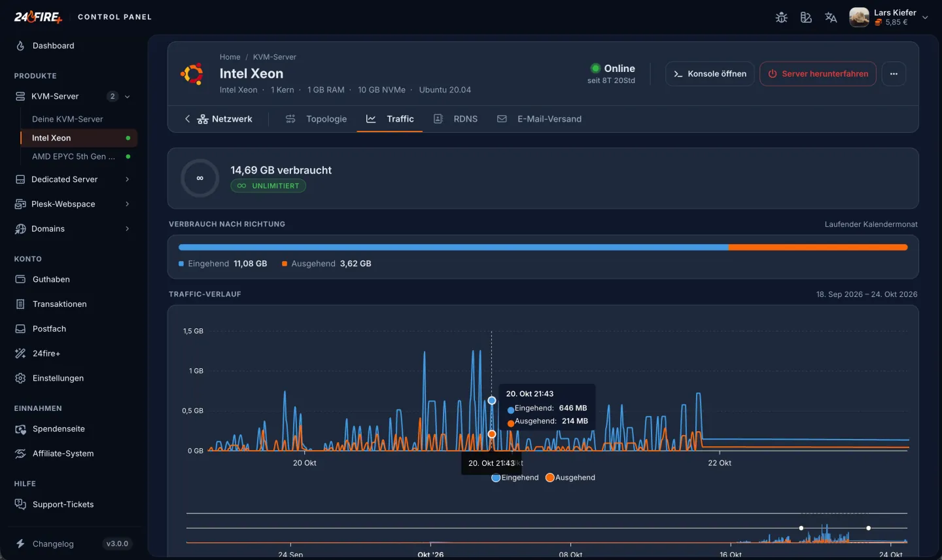Screen dimensions: 942x560
Task: Open Guthaben wallet icon in sidebar
Action: (20, 279)
